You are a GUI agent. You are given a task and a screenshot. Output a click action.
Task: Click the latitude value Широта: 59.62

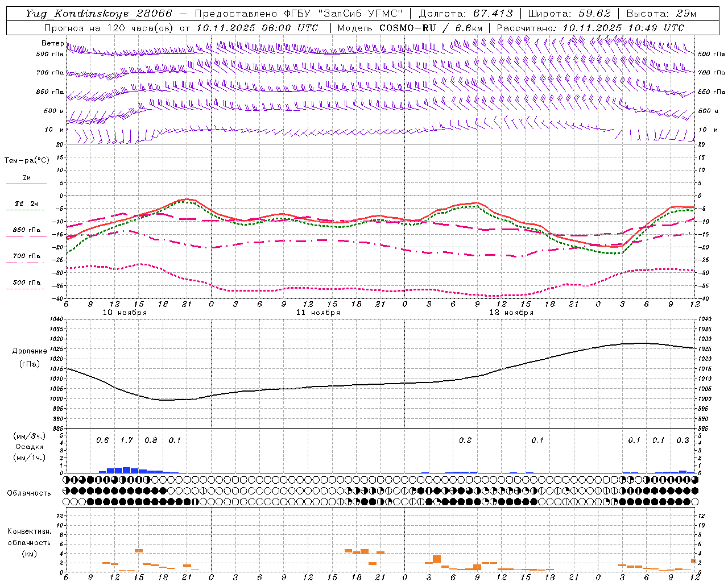(569, 14)
